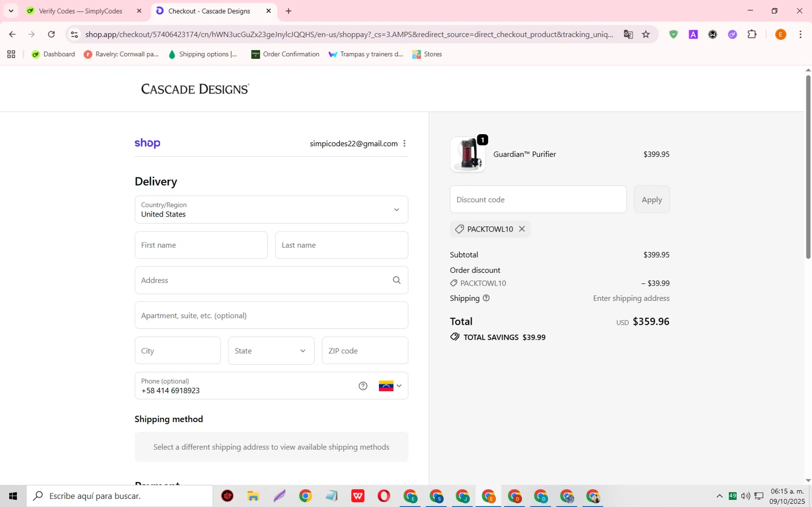Remove the PACKTOWL10 discount code tag

coord(522,229)
